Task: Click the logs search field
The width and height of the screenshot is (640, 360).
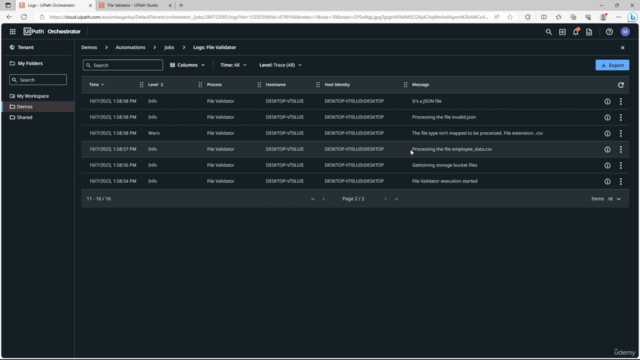Action: (122, 65)
